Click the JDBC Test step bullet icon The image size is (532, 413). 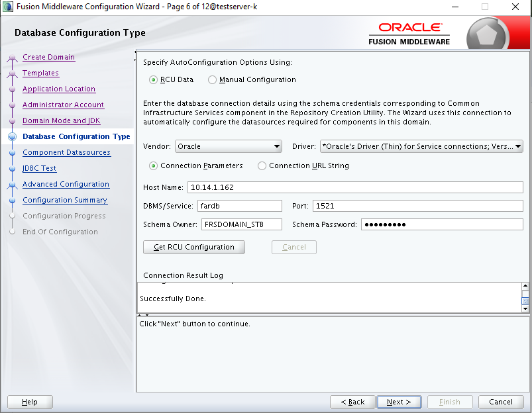coord(12,169)
